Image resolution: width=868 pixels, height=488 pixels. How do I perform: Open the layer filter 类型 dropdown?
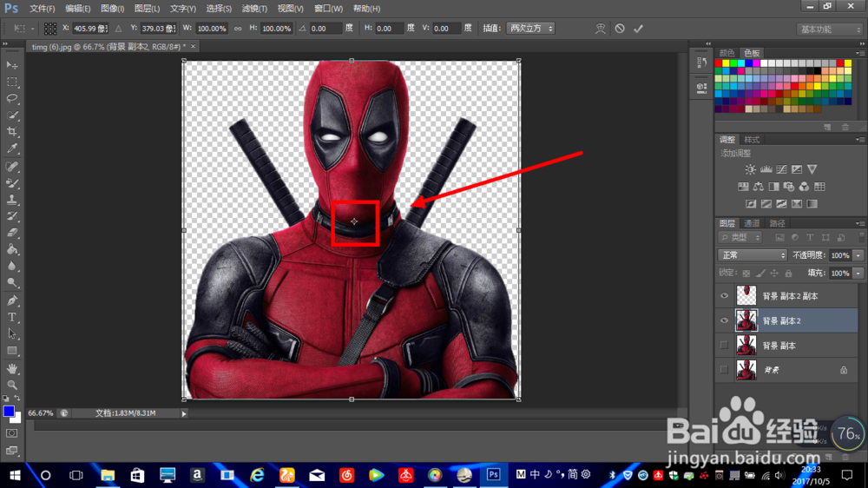point(740,237)
